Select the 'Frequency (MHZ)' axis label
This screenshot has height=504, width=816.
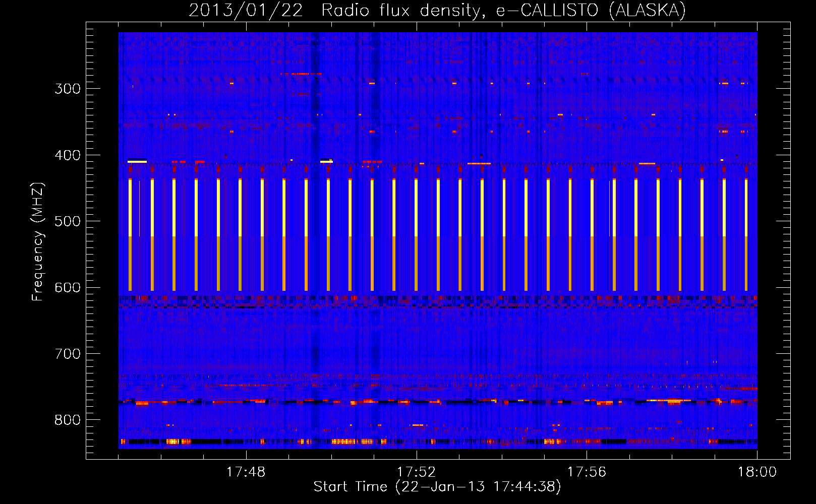point(38,241)
